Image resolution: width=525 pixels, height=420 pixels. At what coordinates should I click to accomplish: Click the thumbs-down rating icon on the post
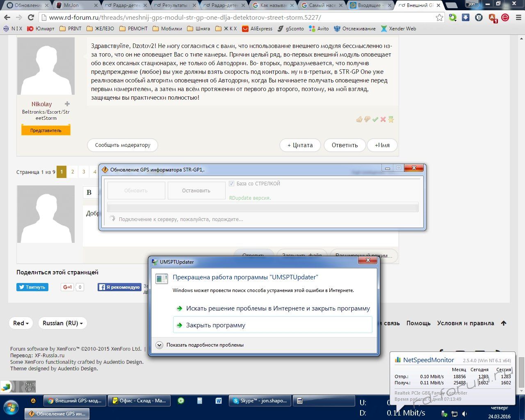point(367,119)
